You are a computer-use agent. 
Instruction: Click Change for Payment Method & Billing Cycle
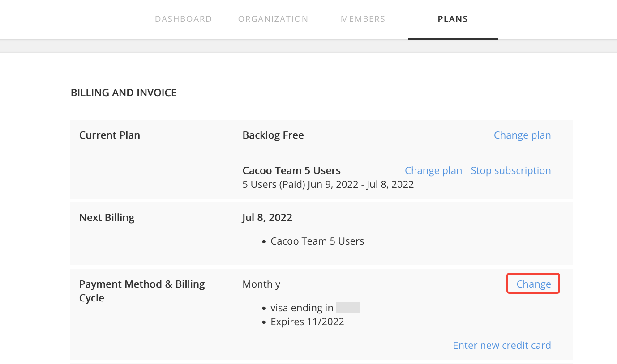534,284
